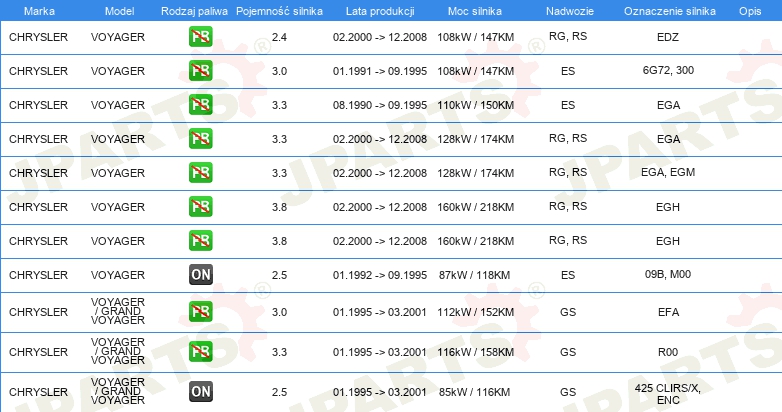Image resolution: width=782 pixels, height=412 pixels.
Task: Click the petrol fuel icon in the EDZ row
Action: (200, 37)
